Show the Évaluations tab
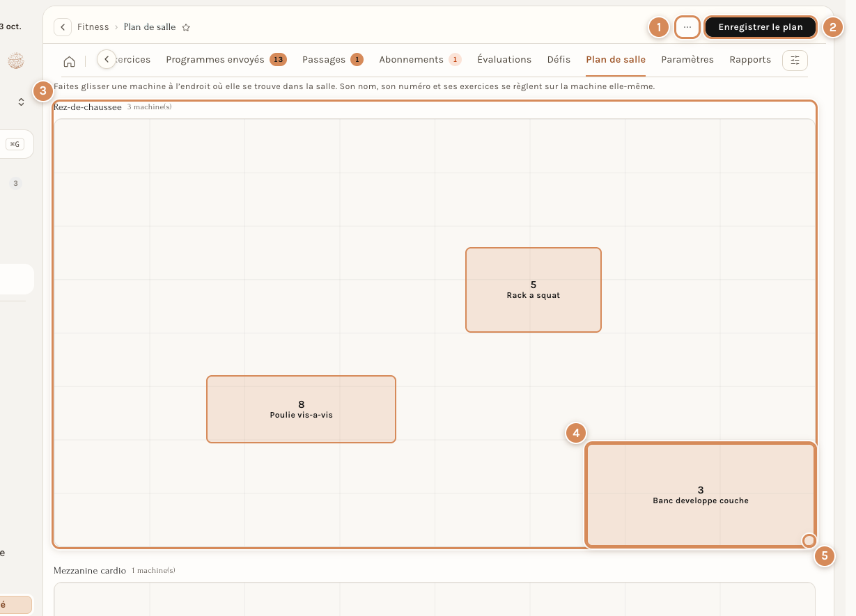Viewport: 856px width, 616px height. [x=504, y=60]
